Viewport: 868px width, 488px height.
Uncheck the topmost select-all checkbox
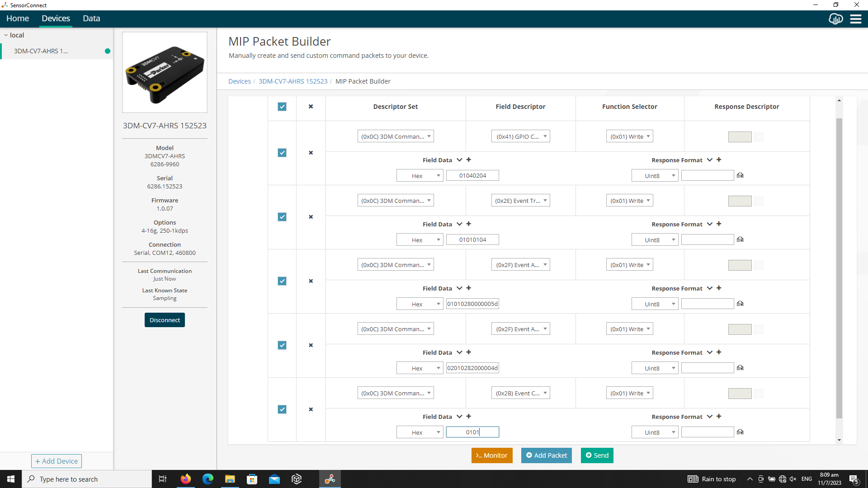pos(282,107)
